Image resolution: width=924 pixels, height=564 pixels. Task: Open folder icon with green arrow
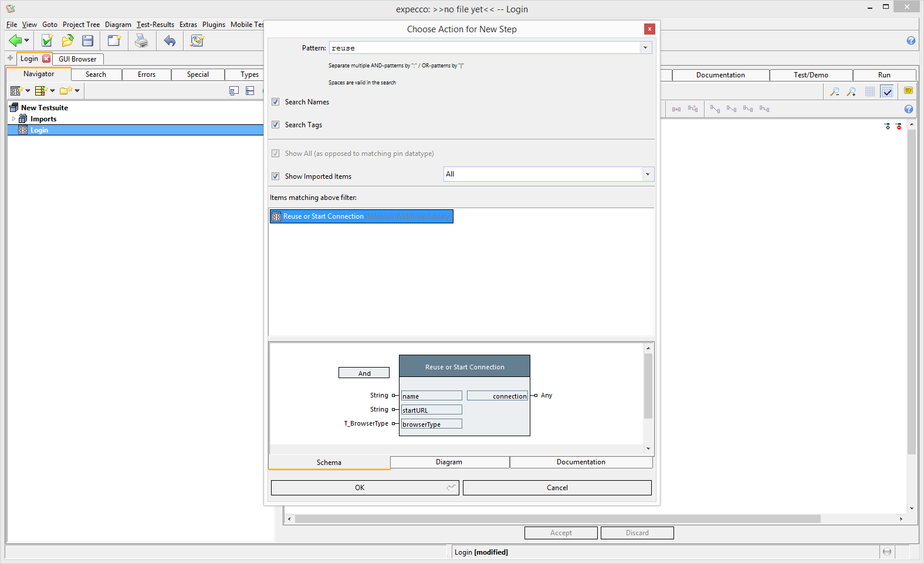click(67, 40)
